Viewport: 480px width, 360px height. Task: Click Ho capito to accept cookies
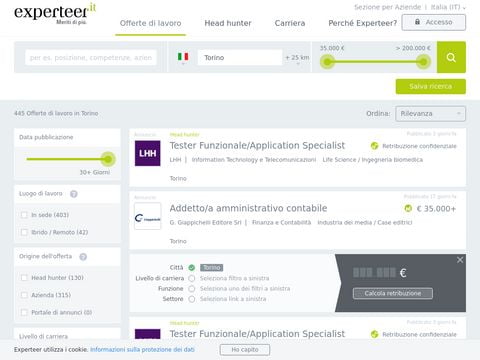coord(245,350)
